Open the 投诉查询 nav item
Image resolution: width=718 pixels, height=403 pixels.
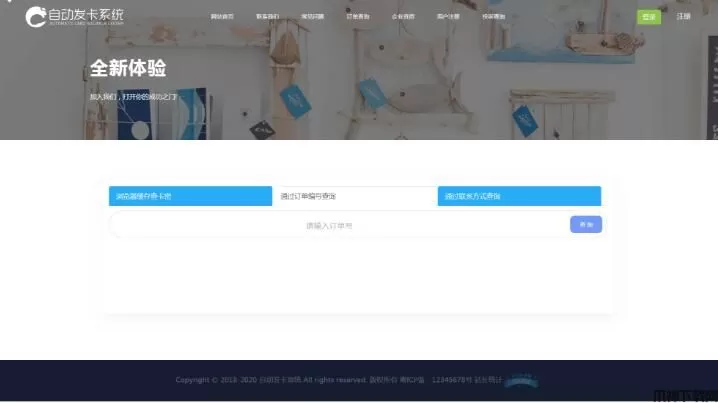coord(493,16)
